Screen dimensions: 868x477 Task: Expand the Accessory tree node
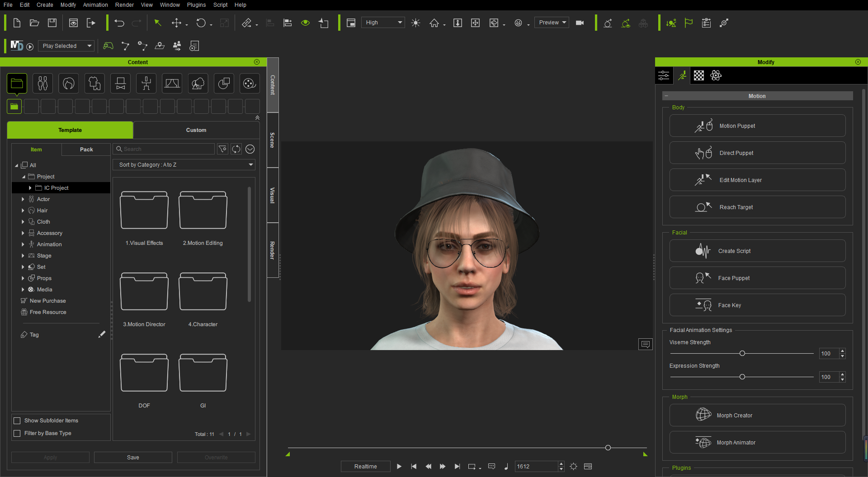pos(23,233)
